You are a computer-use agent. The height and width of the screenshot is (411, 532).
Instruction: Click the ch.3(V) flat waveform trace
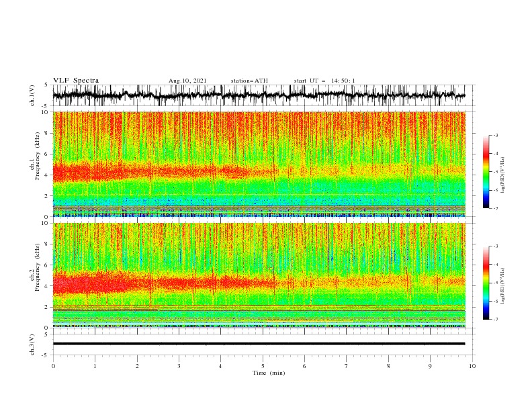[259, 344]
